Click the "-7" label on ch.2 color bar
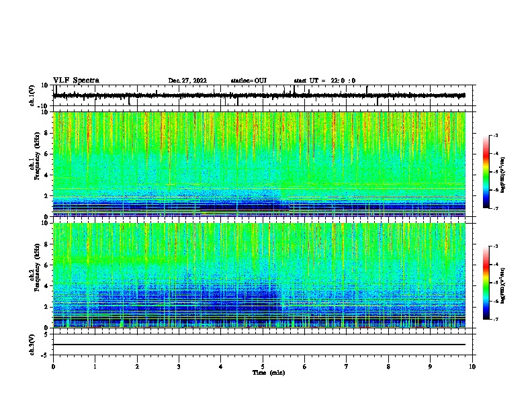This screenshot has width=532, height=411. [495, 319]
